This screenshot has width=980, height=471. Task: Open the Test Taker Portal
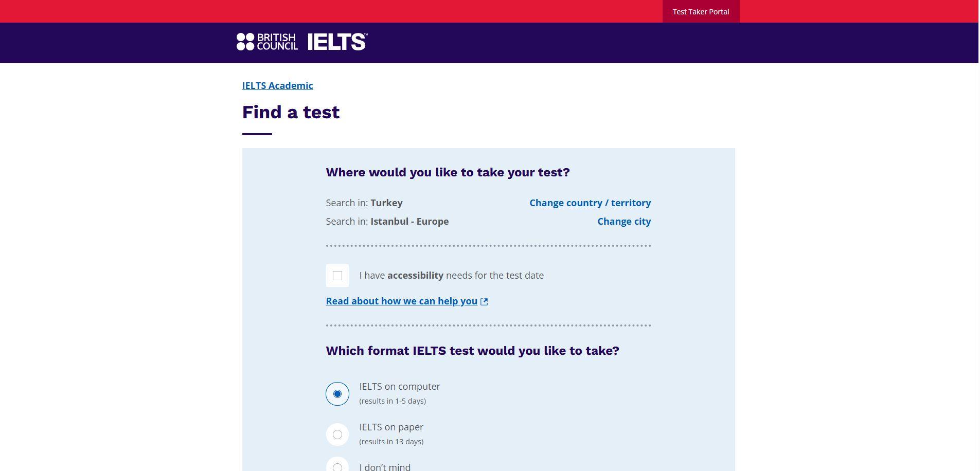pyautogui.click(x=701, y=11)
